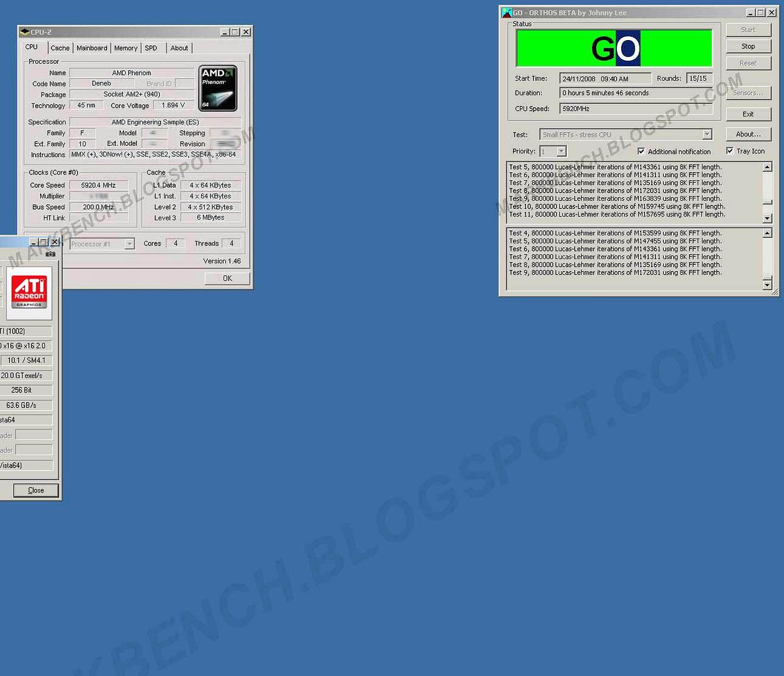Minimize the ORTHOS BETA window
This screenshot has width=784, height=676.
coord(750,13)
